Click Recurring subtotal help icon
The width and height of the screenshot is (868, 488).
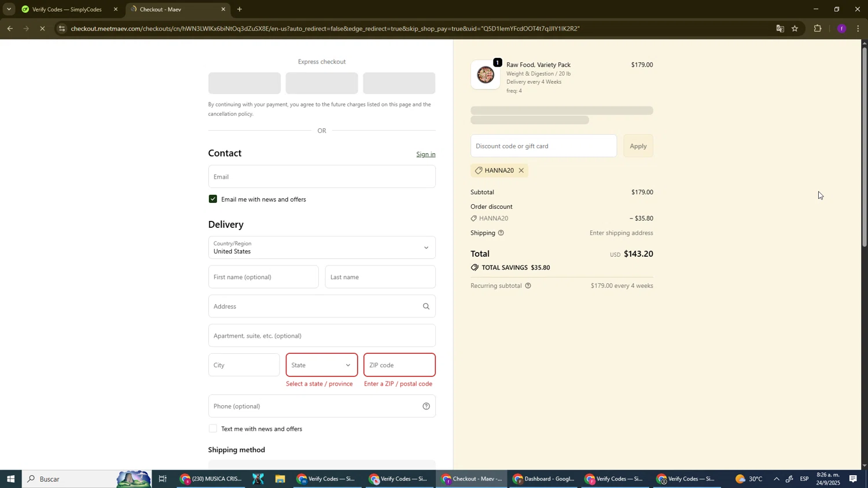coord(528,286)
